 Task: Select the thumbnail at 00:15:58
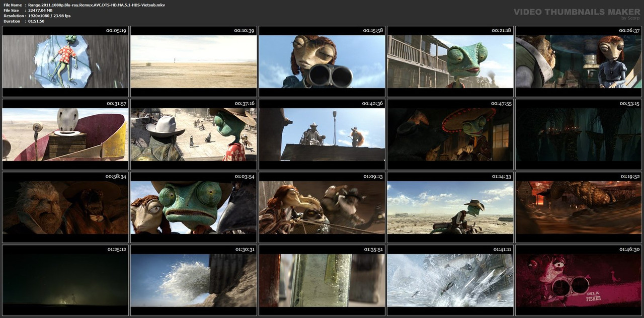(x=322, y=61)
